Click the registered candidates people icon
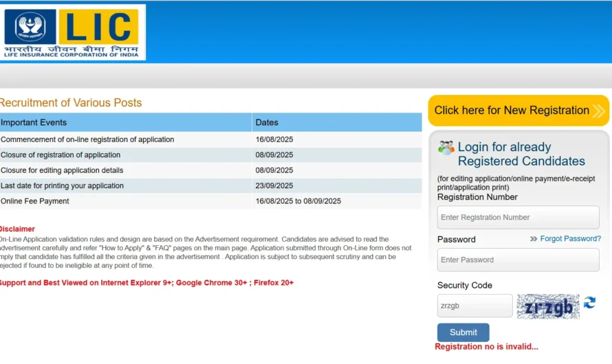The height and width of the screenshot is (364, 612). 446,148
